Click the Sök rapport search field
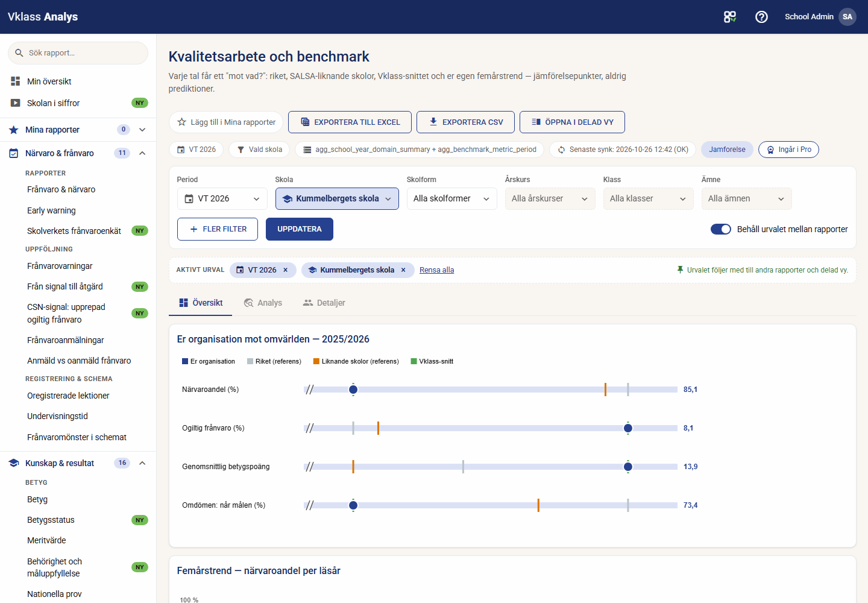Viewport: 868px width, 603px height. coord(78,53)
